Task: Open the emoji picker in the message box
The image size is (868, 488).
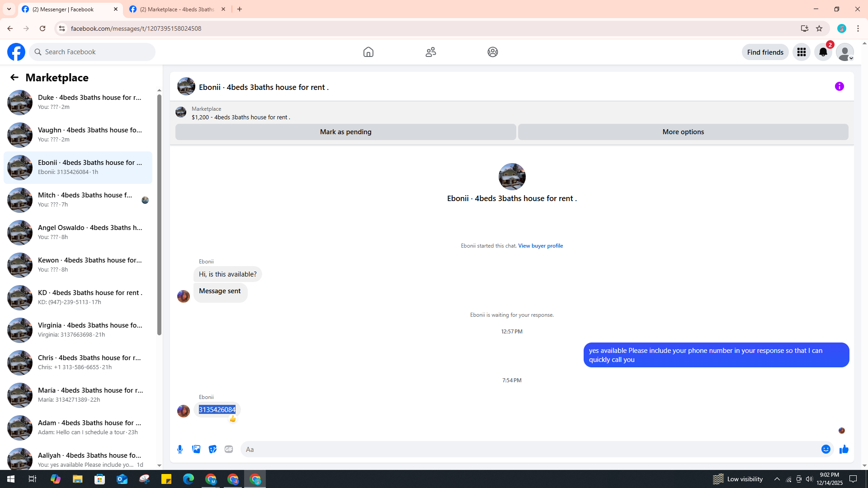Action: click(x=826, y=449)
